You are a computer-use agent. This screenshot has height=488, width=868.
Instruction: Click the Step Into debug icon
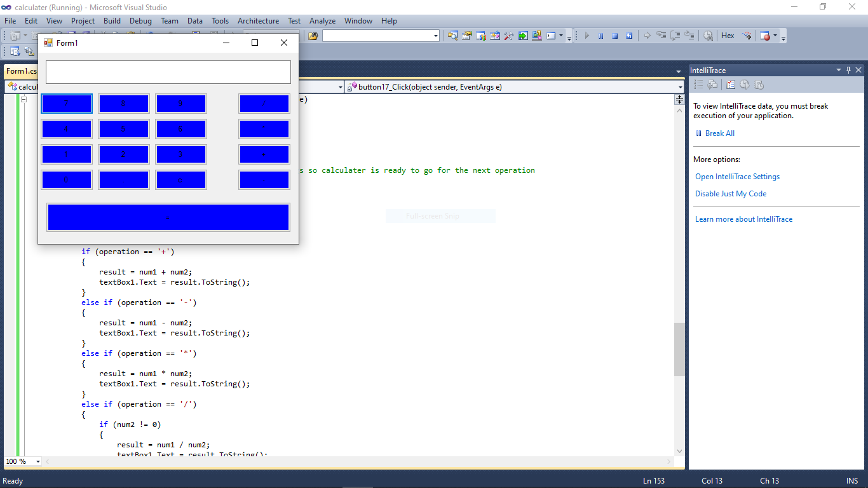[661, 36]
